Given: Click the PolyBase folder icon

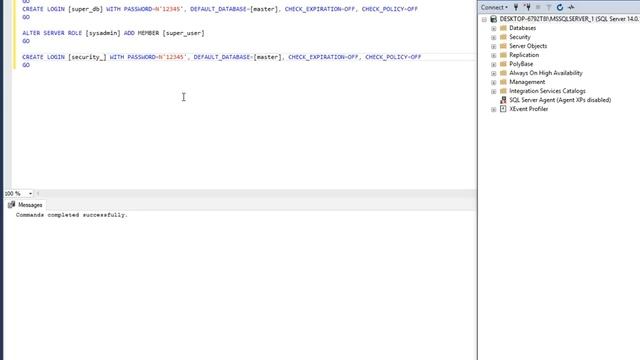Looking at the screenshot, I should click(503, 64).
